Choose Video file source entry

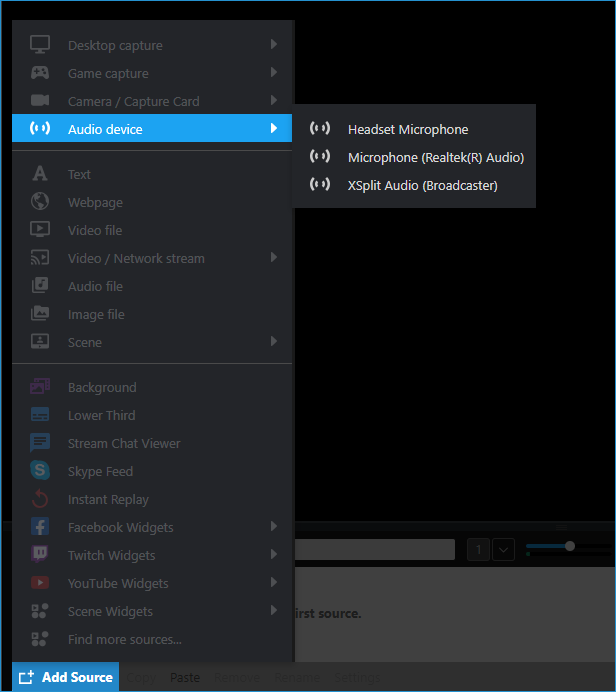pos(152,230)
